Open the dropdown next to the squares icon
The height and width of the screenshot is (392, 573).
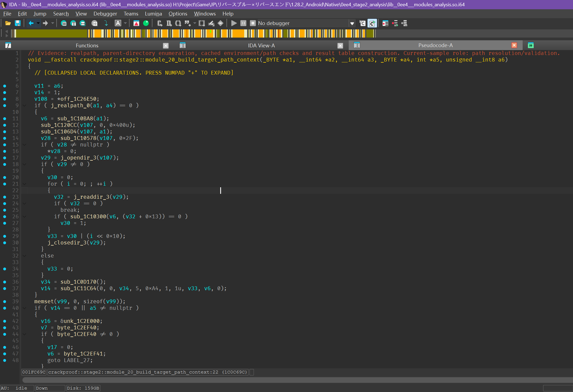(195, 23)
